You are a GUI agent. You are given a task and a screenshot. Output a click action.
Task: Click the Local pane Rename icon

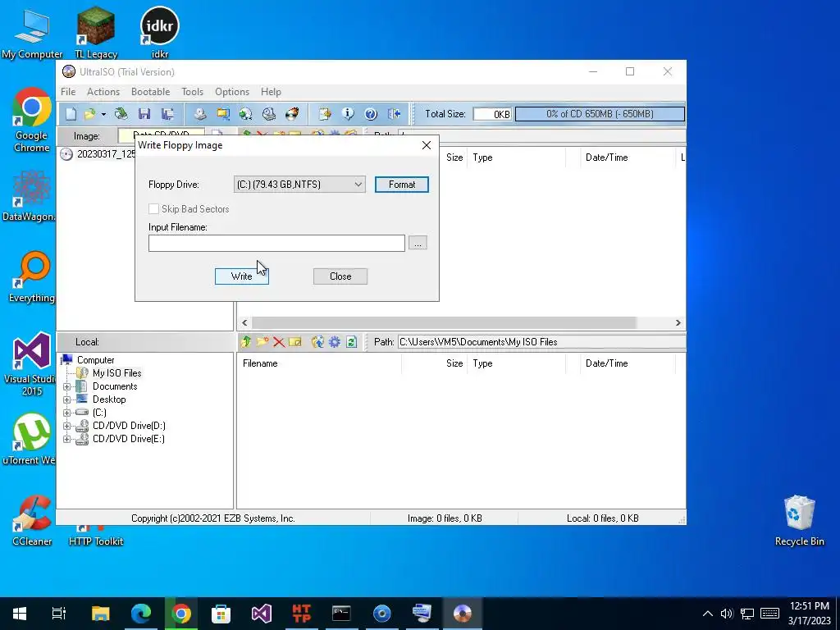click(x=295, y=342)
